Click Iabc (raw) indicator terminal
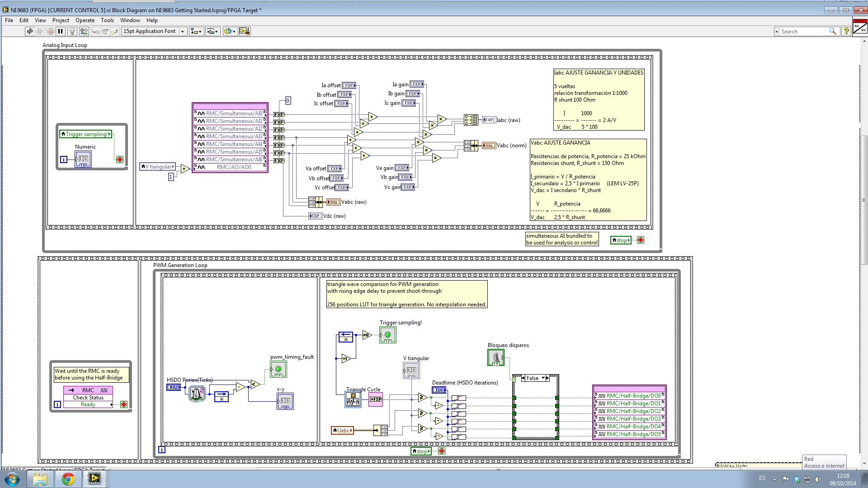This screenshot has height=488, width=868. pyautogui.click(x=488, y=120)
